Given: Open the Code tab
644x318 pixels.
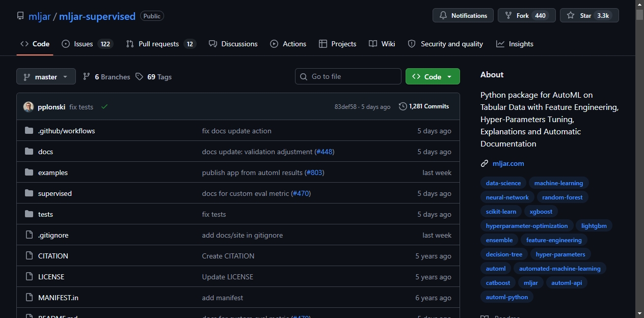Looking at the screenshot, I should tap(35, 44).
